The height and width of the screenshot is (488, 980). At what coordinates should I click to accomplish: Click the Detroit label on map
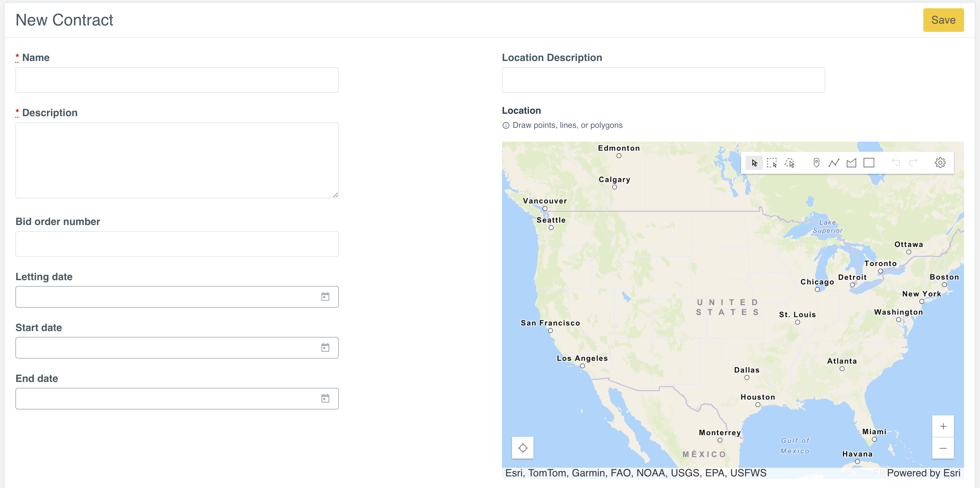pos(853,277)
